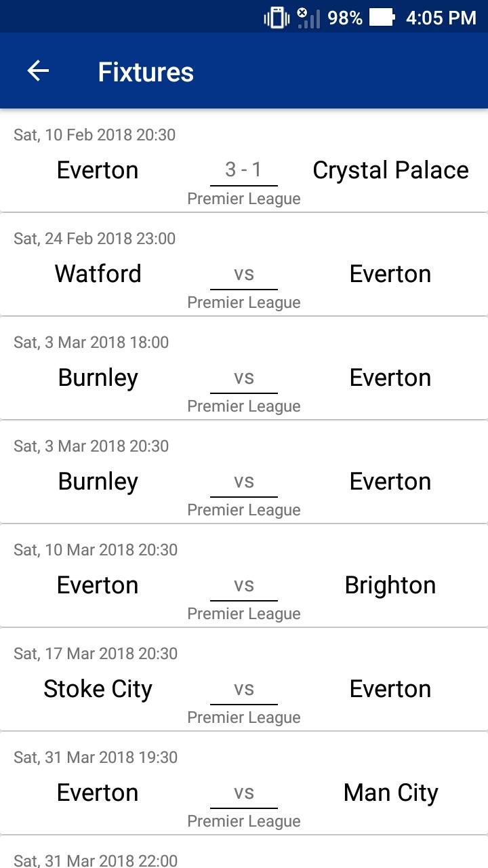This screenshot has width=488, height=868.
Task: Open the Everton vs Brighton fixture date
Action: point(96,550)
